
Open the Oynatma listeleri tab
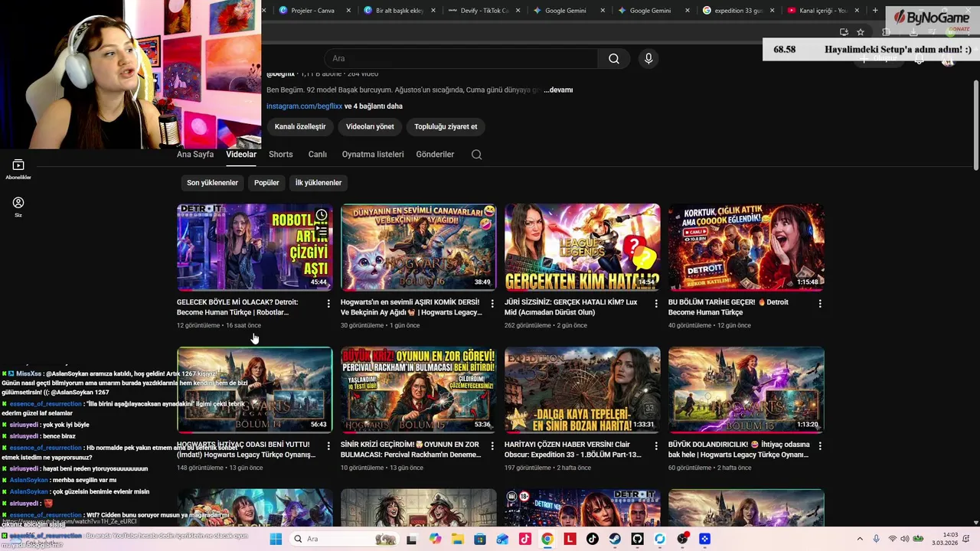point(373,155)
